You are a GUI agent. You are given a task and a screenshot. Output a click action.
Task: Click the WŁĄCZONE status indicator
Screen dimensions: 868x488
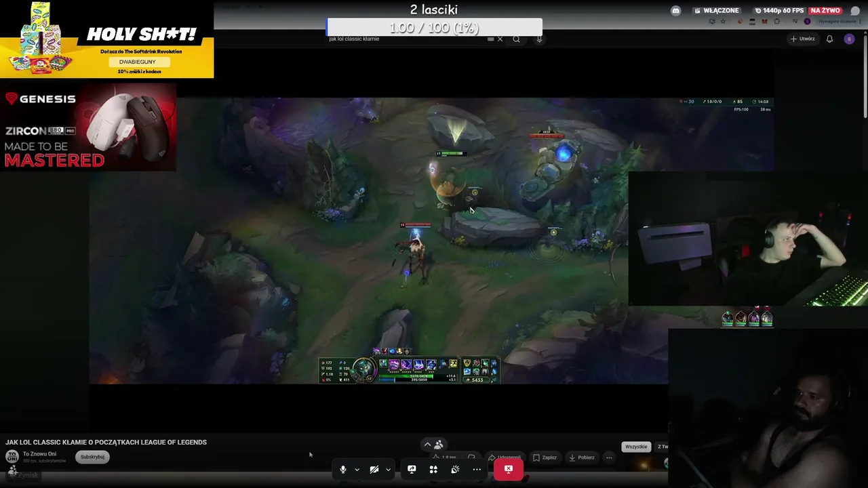click(717, 11)
